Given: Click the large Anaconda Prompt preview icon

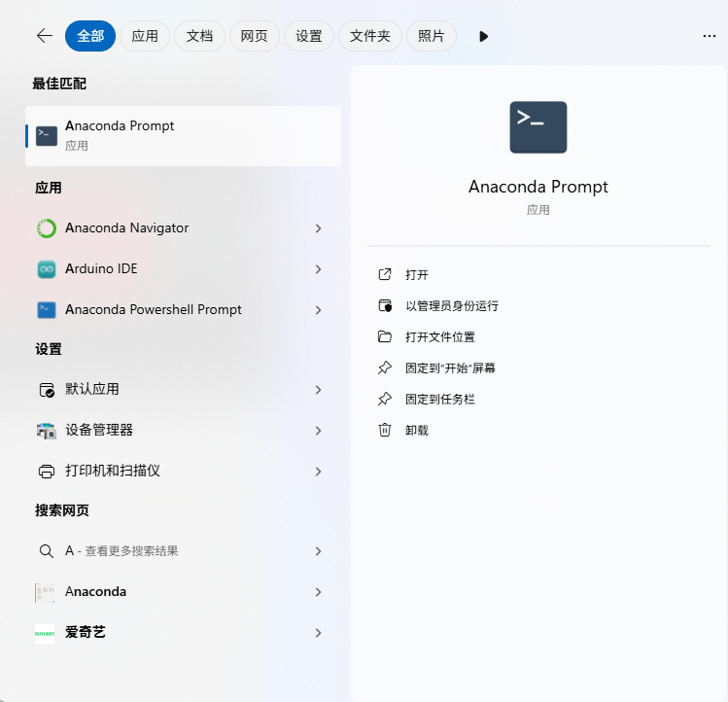Looking at the screenshot, I should 538,127.
